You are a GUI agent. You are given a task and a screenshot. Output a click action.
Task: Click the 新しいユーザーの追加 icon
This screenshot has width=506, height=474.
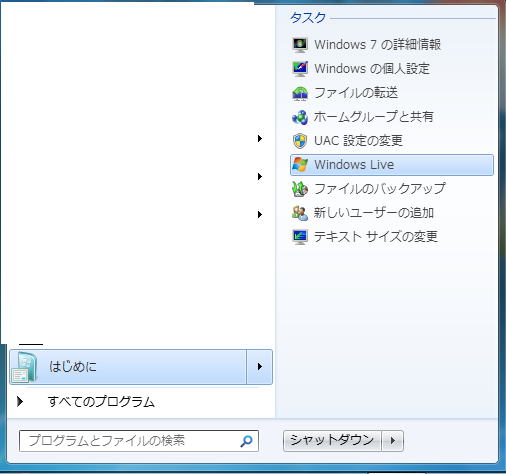pos(300,213)
